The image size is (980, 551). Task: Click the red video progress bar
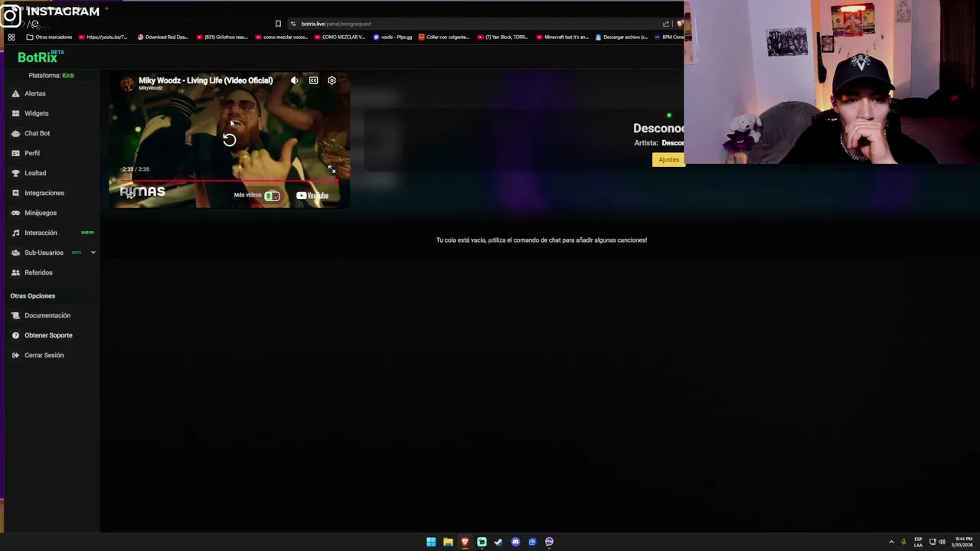(x=229, y=181)
